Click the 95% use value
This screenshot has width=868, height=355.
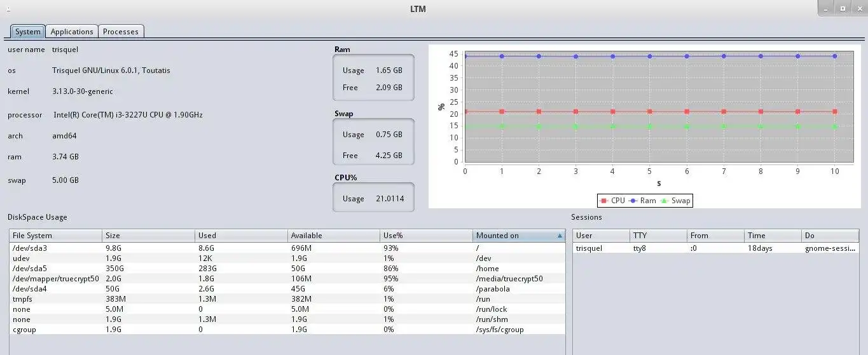tap(391, 278)
